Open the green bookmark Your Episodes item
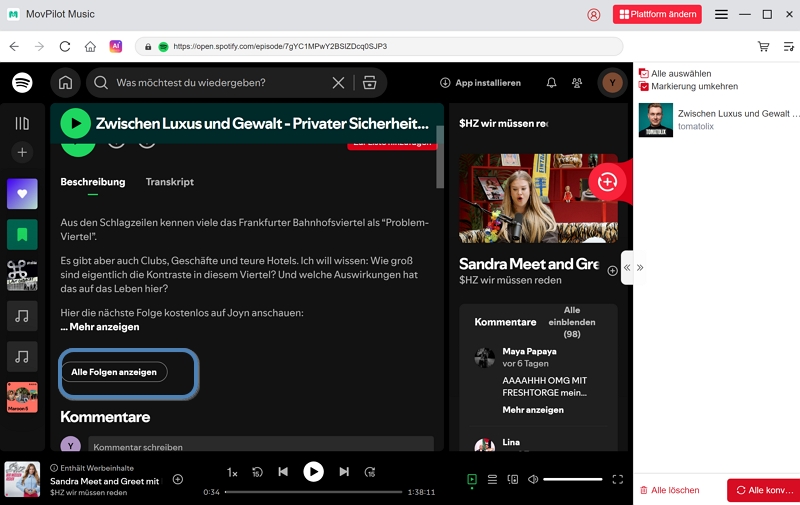 (x=22, y=235)
